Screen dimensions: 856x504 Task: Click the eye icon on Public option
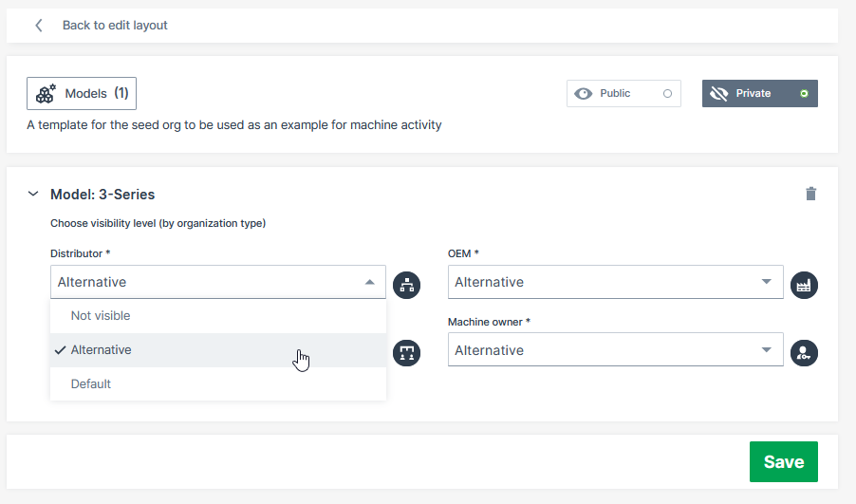(x=584, y=94)
